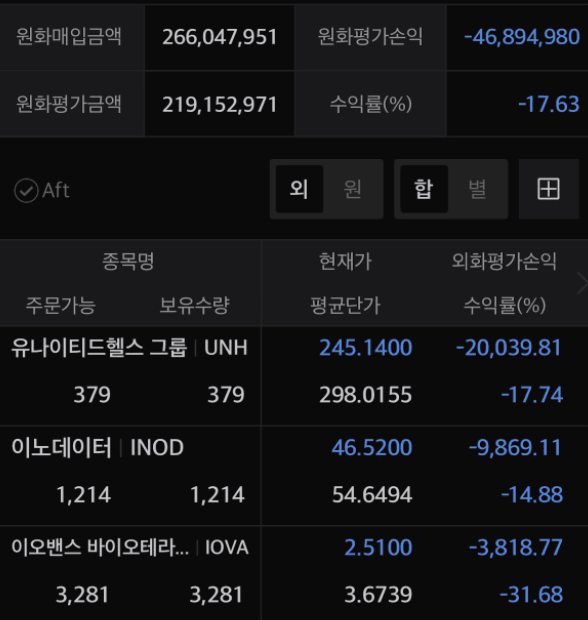Click valuation amount 219,152,971
The image size is (588, 620).
(219, 105)
